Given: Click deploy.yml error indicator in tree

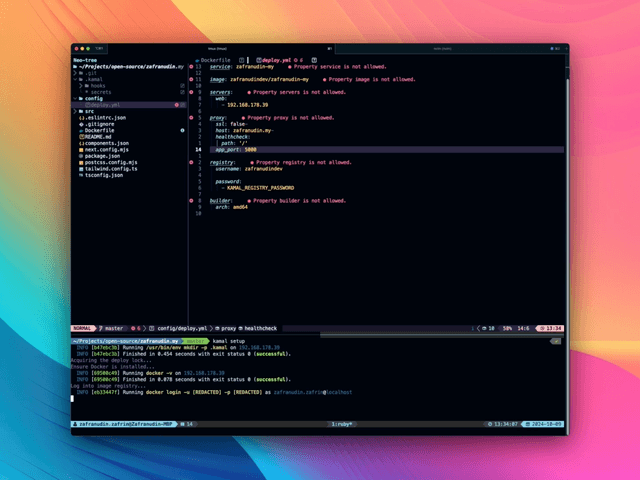Looking at the screenshot, I should tap(177, 105).
